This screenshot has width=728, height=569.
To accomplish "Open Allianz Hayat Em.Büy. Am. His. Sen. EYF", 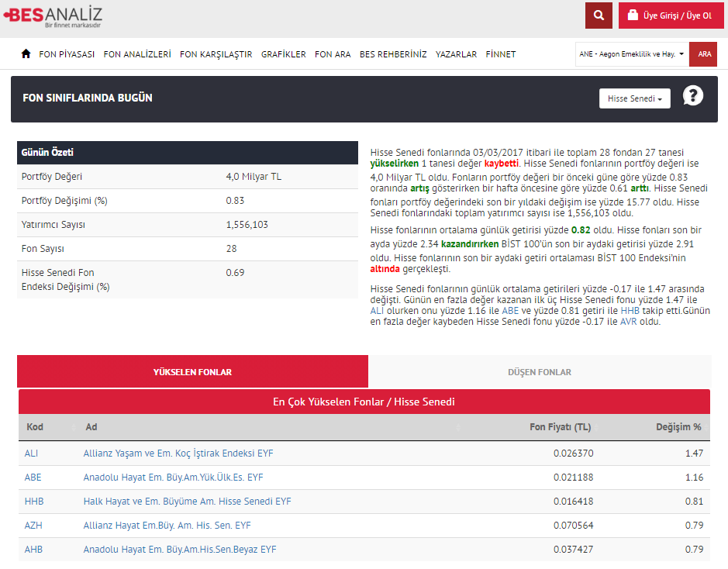I will [167, 526].
